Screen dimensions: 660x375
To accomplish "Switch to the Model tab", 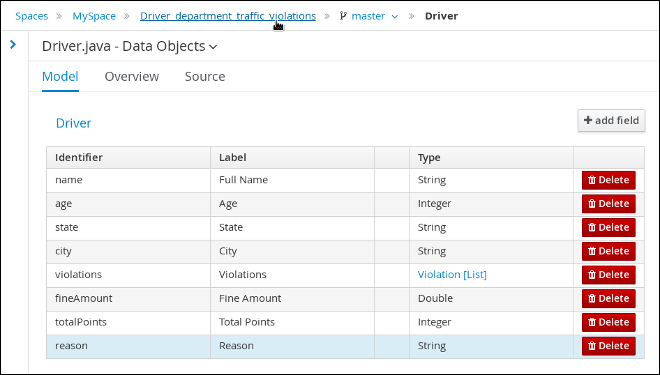I will click(x=60, y=77).
